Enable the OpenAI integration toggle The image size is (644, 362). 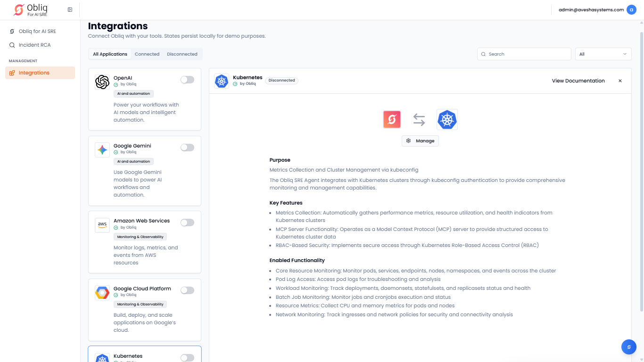tap(187, 80)
